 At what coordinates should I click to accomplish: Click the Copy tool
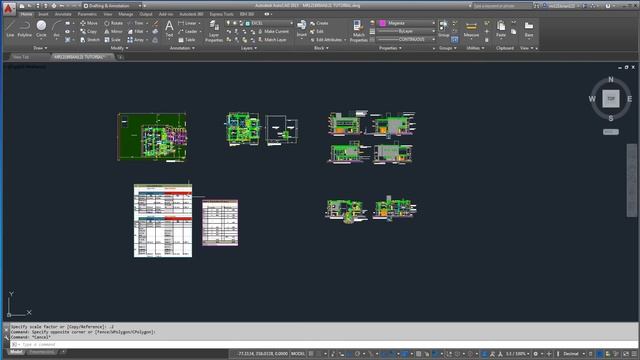coord(89,31)
